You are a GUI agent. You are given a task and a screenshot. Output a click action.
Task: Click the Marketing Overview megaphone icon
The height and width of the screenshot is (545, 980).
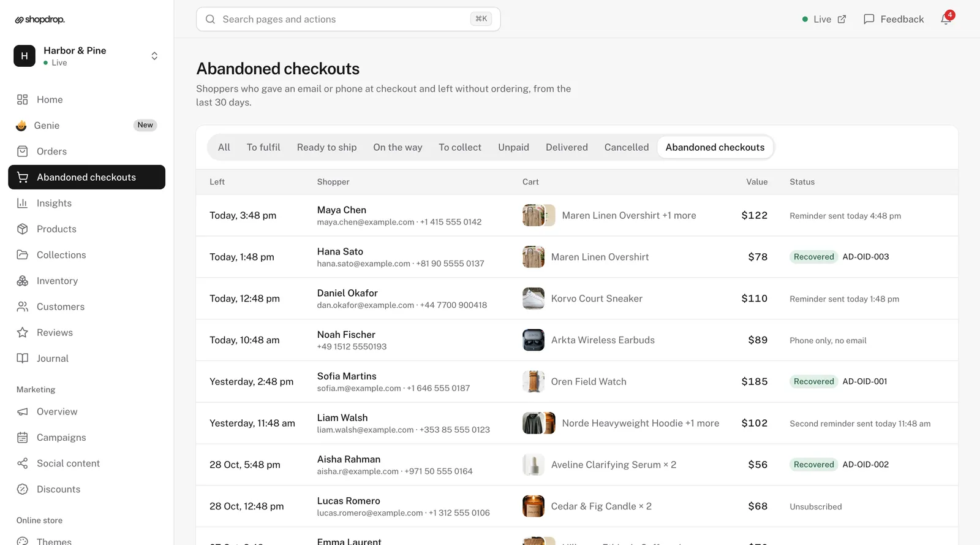[x=23, y=412]
